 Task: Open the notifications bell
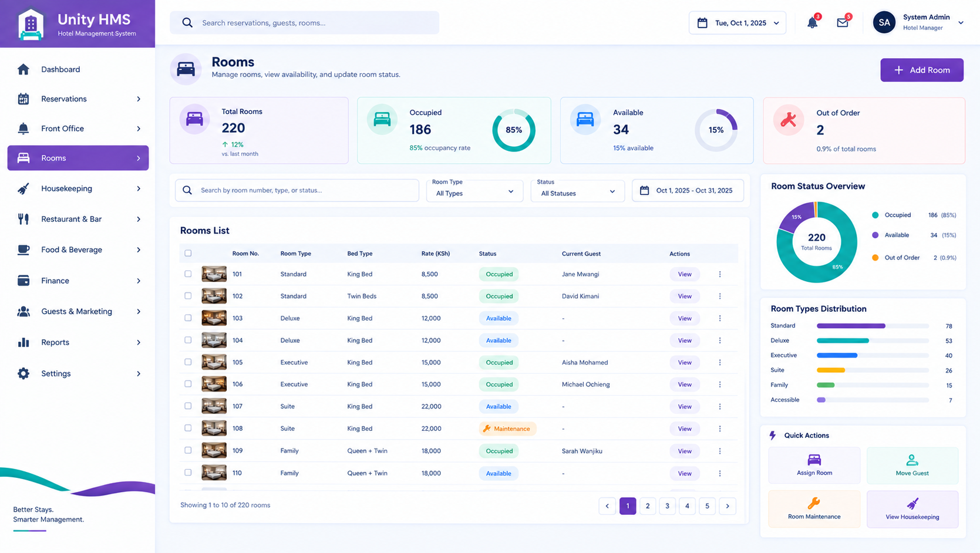812,23
